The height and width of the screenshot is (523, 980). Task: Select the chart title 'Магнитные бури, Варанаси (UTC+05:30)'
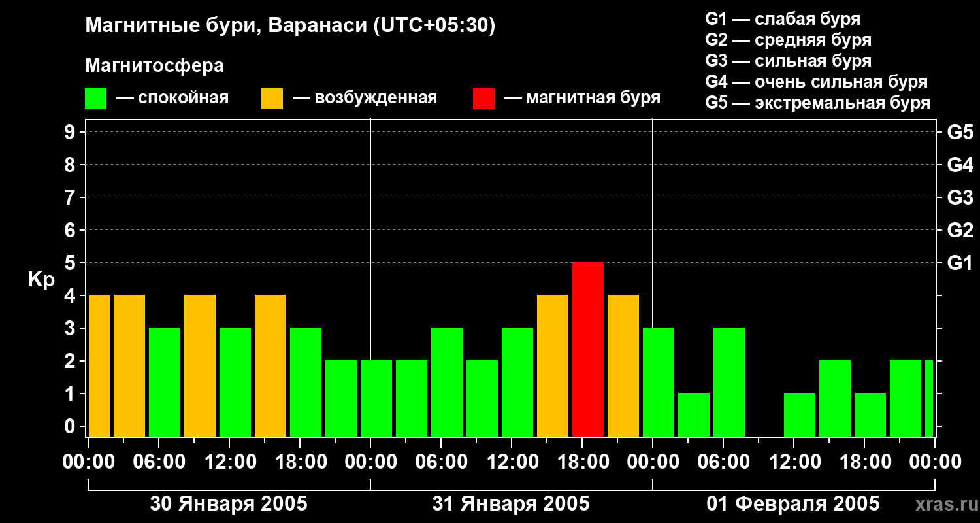pyautogui.click(x=290, y=25)
